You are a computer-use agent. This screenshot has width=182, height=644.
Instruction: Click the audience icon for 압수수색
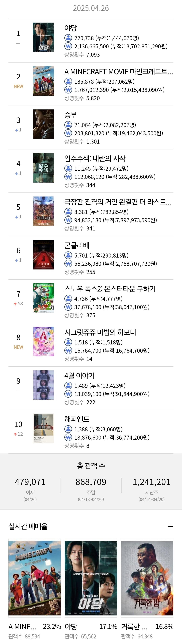pyautogui.click(x=68, y=168)
